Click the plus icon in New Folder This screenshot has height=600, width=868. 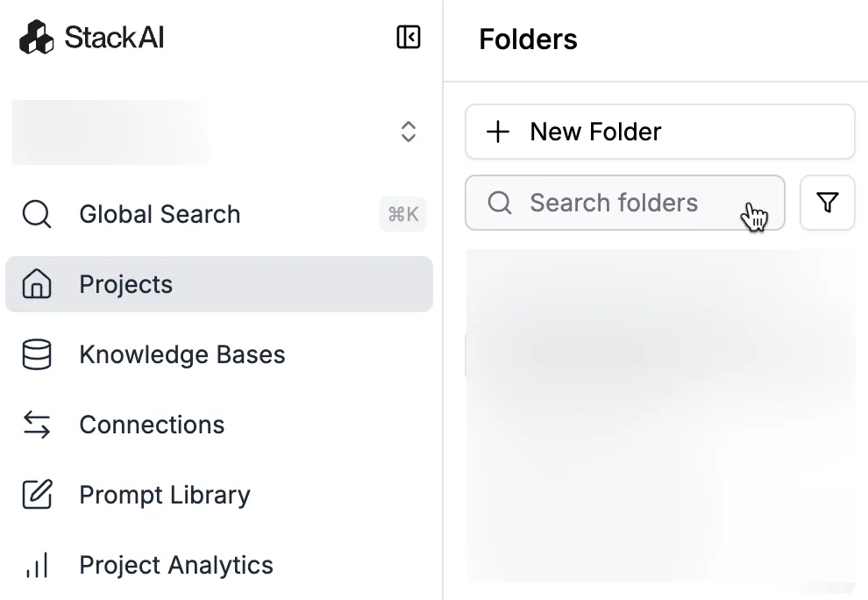[x=498, y=132]
